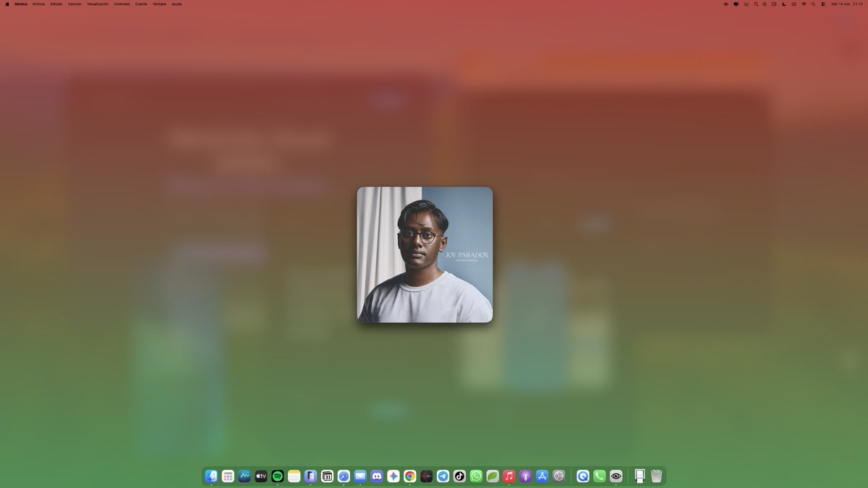
Task: Open Control Center in menu bar
Action: pyautogui.click(x=823, y=4)
